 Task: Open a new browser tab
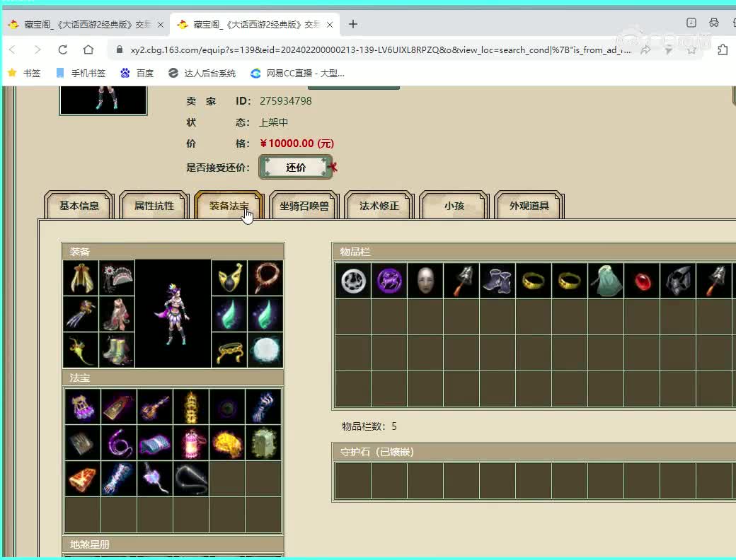click(353, 24)
